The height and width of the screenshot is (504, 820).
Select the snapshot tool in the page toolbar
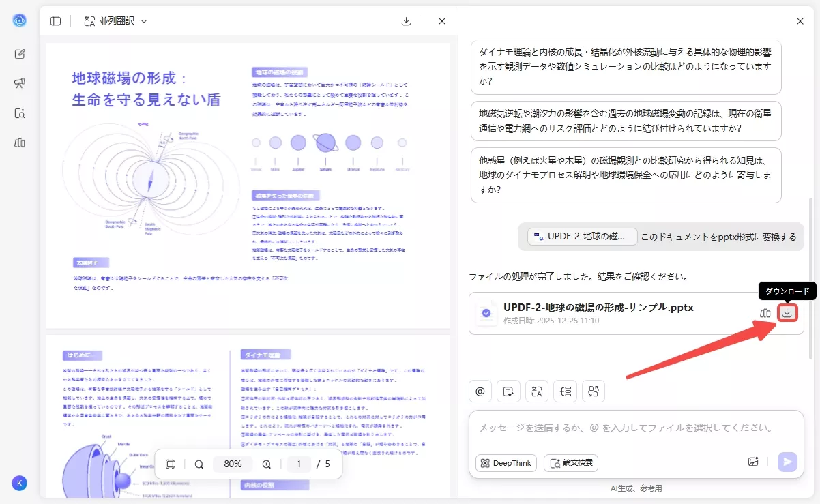170,464
